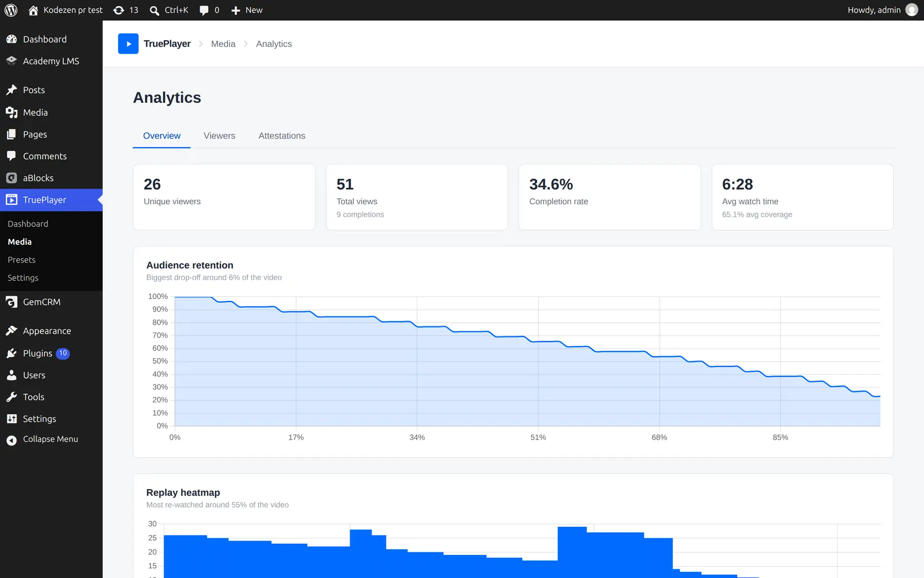Viewport: 924px width, 578px height.
Task: Click the Comments speech bubble icon in sidebar
Action: (x=12, y=156)
